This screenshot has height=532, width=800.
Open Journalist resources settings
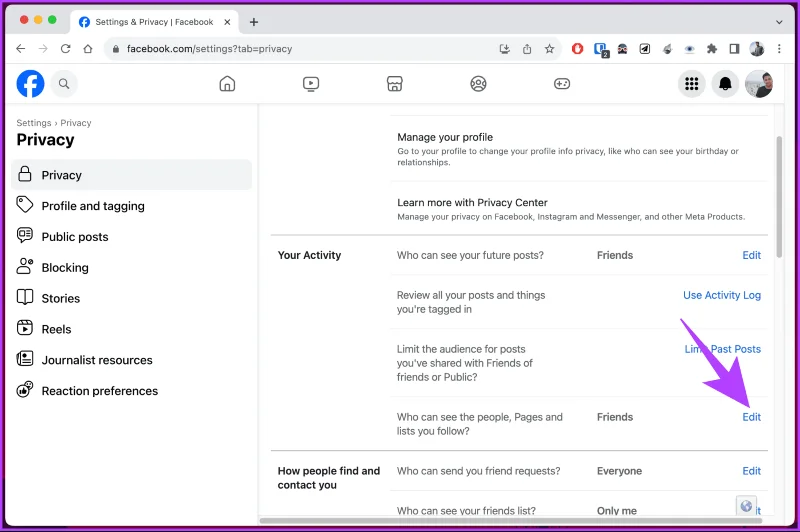click(131, 360)
